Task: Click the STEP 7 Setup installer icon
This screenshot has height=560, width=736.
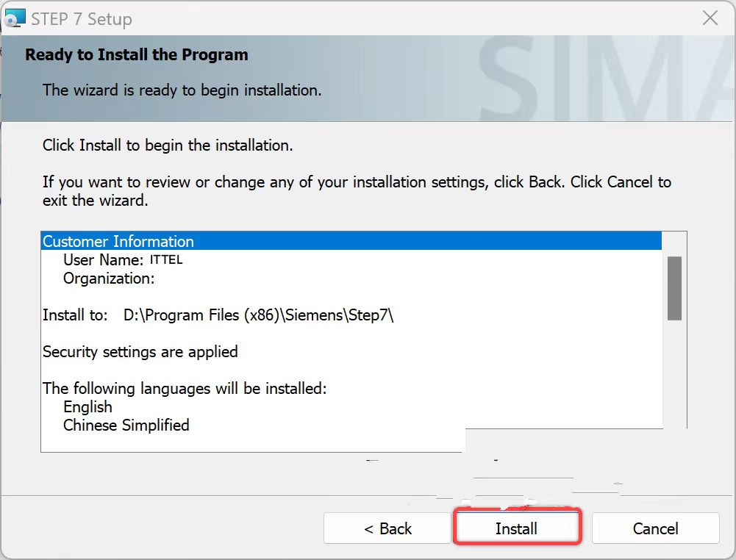Action: (14, 19)
